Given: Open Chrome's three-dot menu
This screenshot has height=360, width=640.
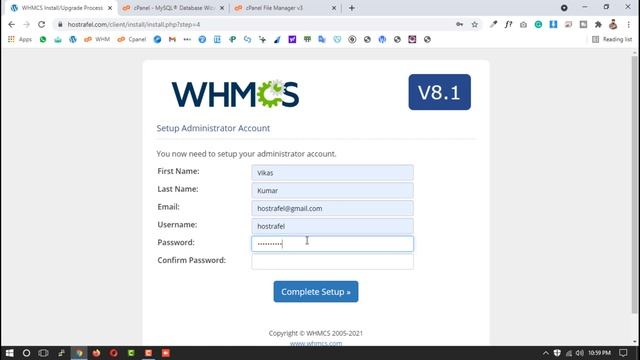Looking at the screenshot, I should point(629,24).
